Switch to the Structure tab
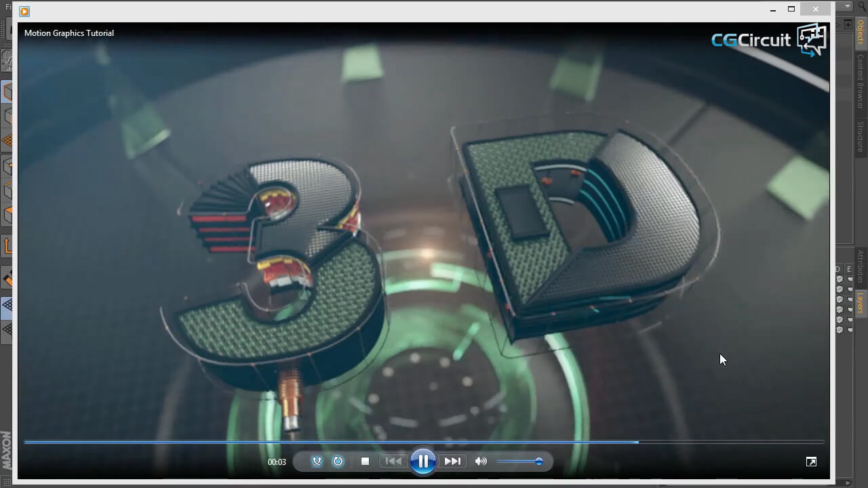 (x=861, y=137)
